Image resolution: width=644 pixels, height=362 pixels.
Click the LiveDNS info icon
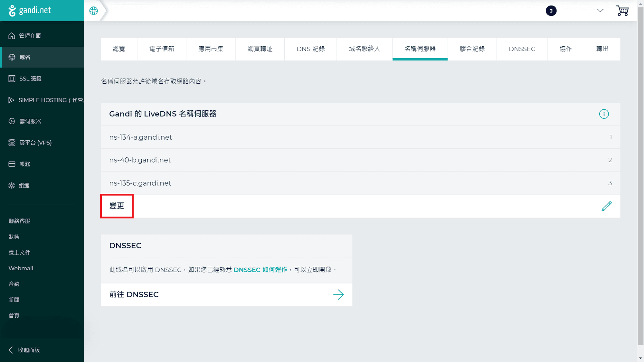pos(604,114)
